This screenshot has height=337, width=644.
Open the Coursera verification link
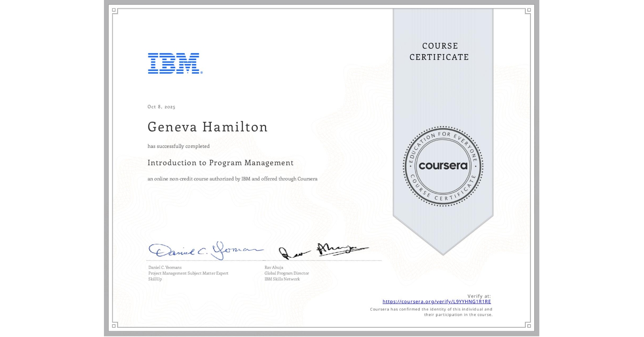tap(436, 301)
